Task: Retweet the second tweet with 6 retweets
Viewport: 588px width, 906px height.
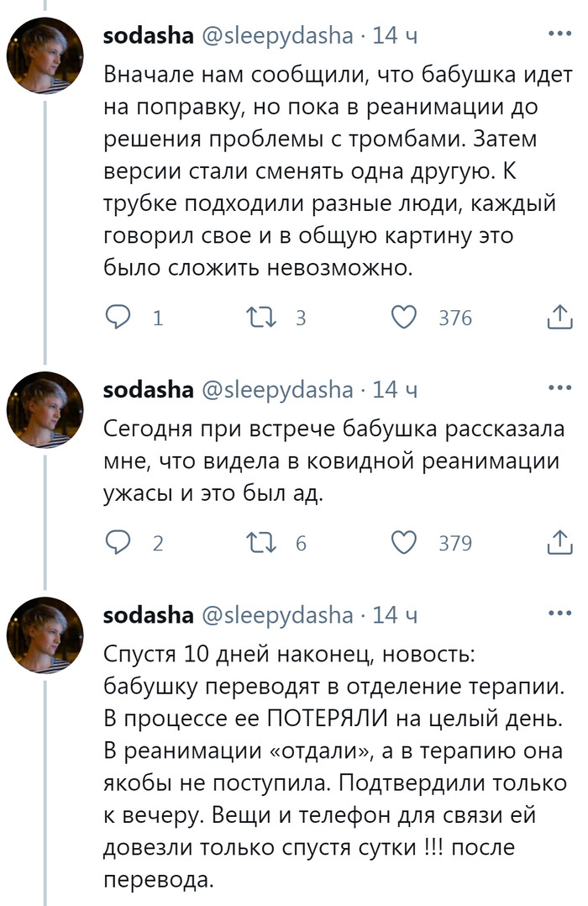Action: pos(252,543)
